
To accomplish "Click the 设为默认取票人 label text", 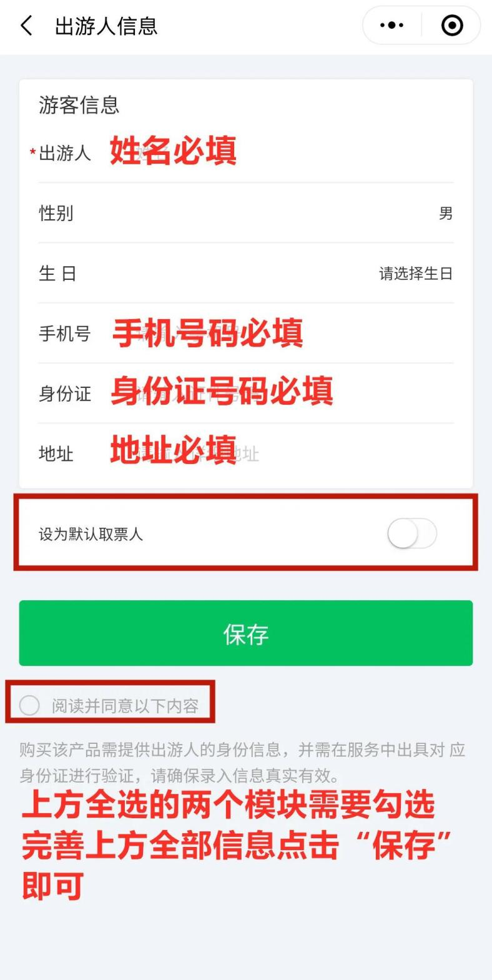I will (91, 535).
